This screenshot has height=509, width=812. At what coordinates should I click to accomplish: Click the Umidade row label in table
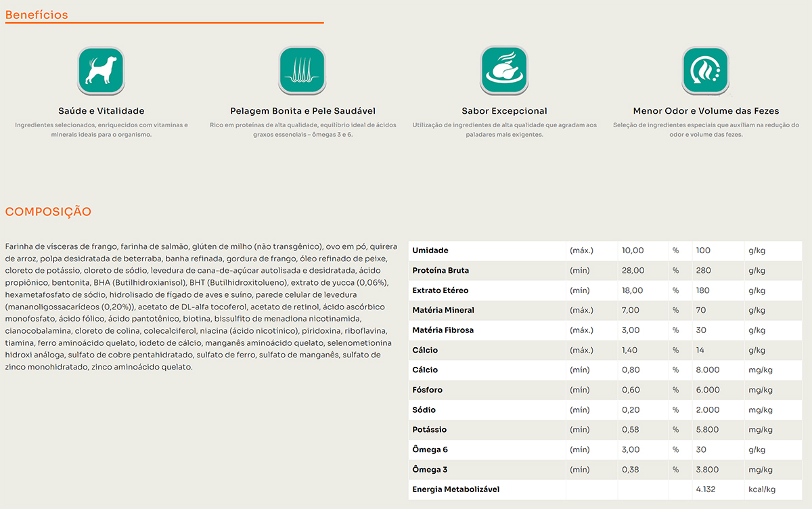pyautogui.click(x=430, y=250)
